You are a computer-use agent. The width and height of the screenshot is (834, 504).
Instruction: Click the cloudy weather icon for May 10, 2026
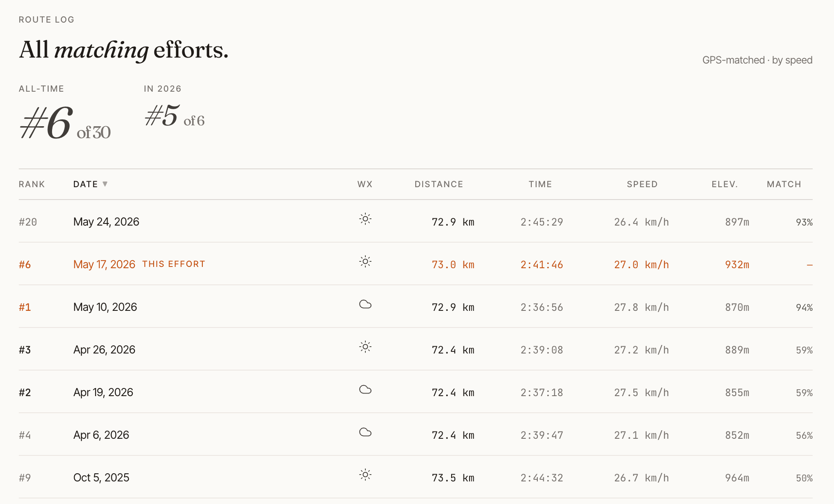click(365, 304)
